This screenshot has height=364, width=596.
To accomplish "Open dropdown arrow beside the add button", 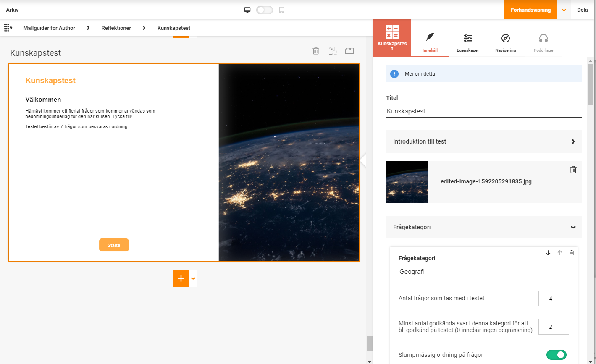I will tap(193, 278).
